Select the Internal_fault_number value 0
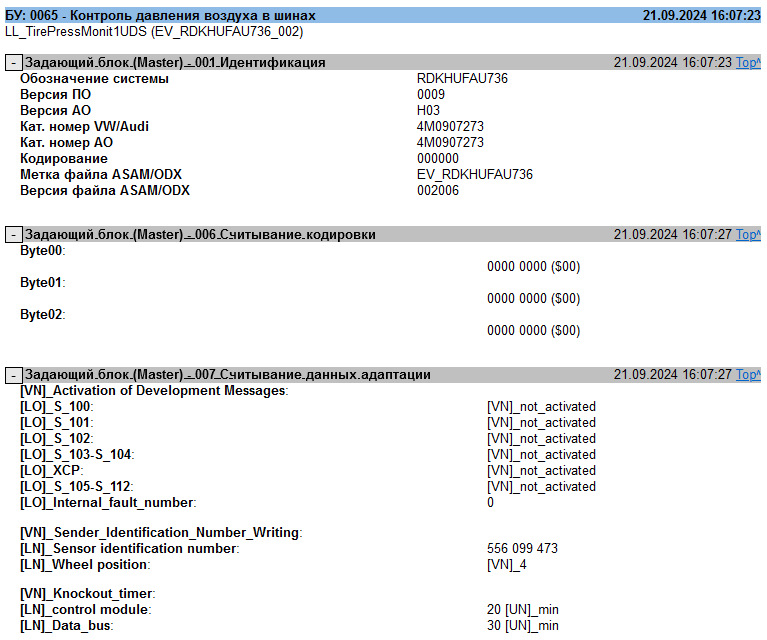 click(491, 503)
